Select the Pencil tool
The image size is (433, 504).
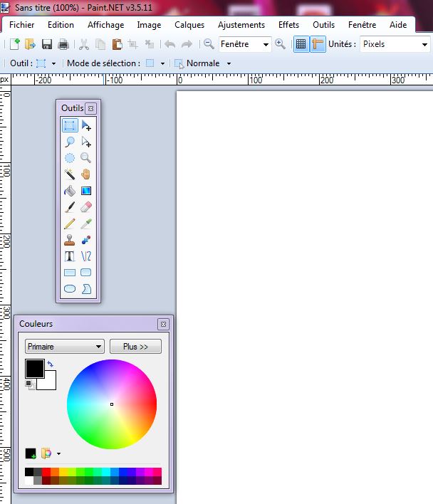tap(70, 224)
